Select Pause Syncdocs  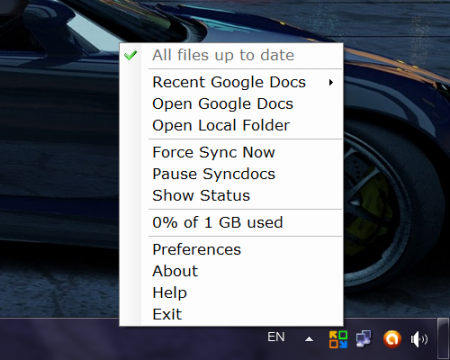(x=231, y=174)
